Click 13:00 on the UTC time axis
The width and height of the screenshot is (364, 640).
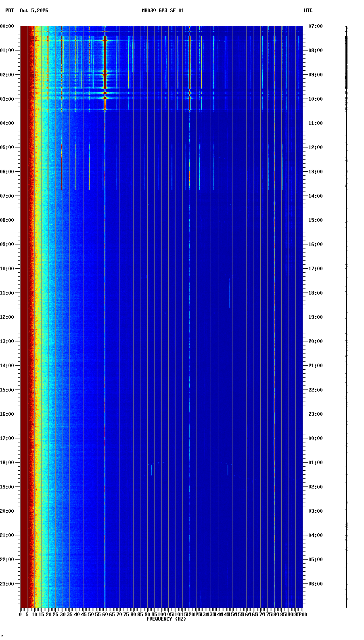click(316, 172)
